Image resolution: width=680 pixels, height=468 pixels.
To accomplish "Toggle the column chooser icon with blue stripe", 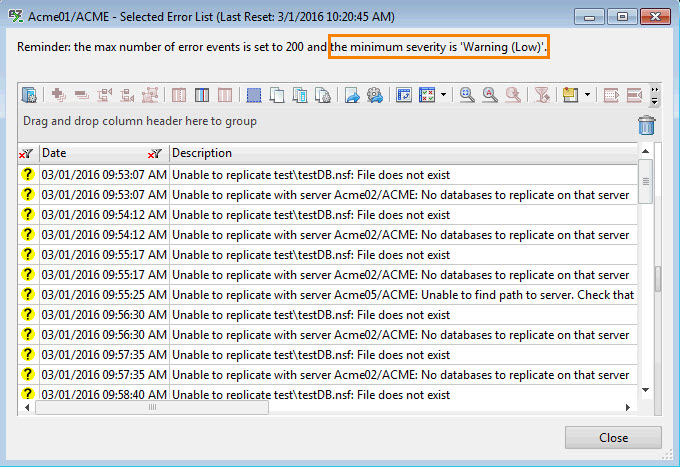I will coord(202,95).
